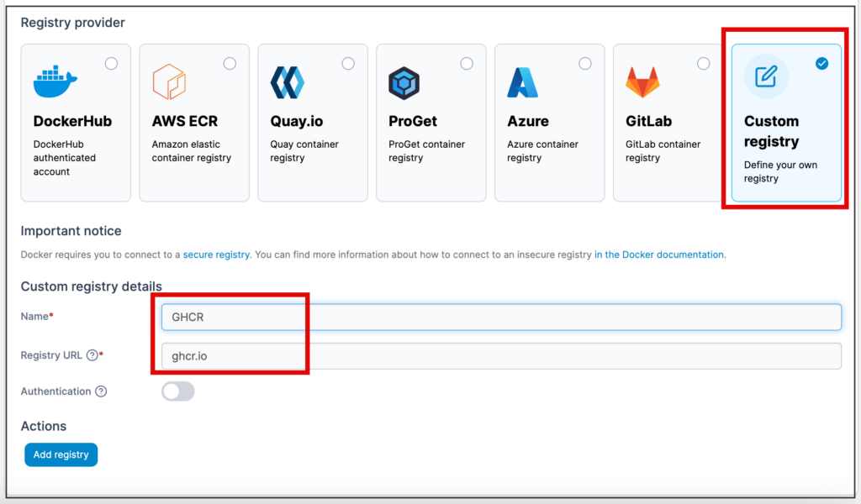The width and height of the screenshot is (861, 504).
Task: Click the ProGet card title
Action: [413, 121]
